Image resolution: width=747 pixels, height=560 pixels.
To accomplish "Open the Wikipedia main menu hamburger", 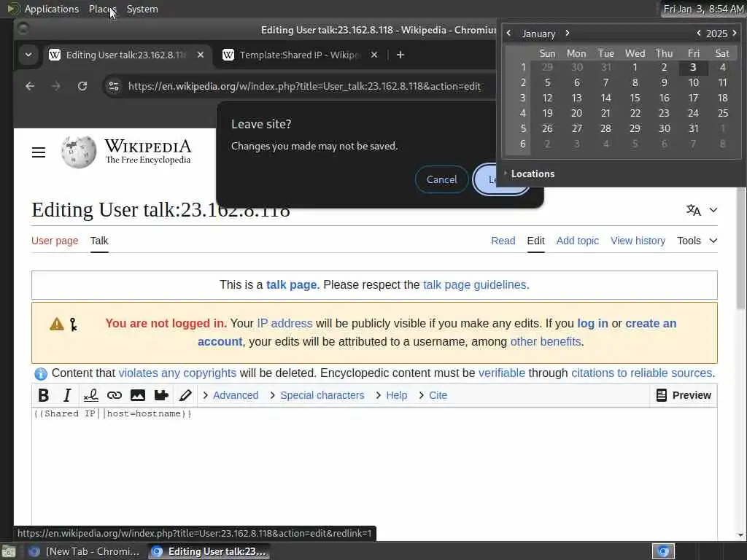I will coord(39,152).
